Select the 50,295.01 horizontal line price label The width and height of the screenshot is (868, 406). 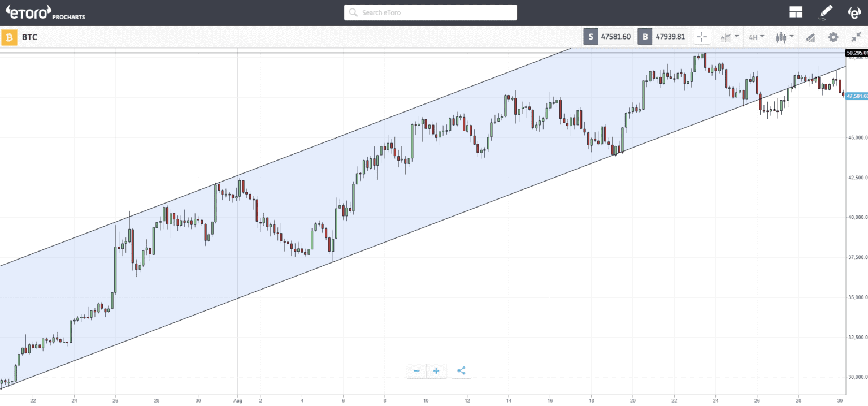coord(857,53)
